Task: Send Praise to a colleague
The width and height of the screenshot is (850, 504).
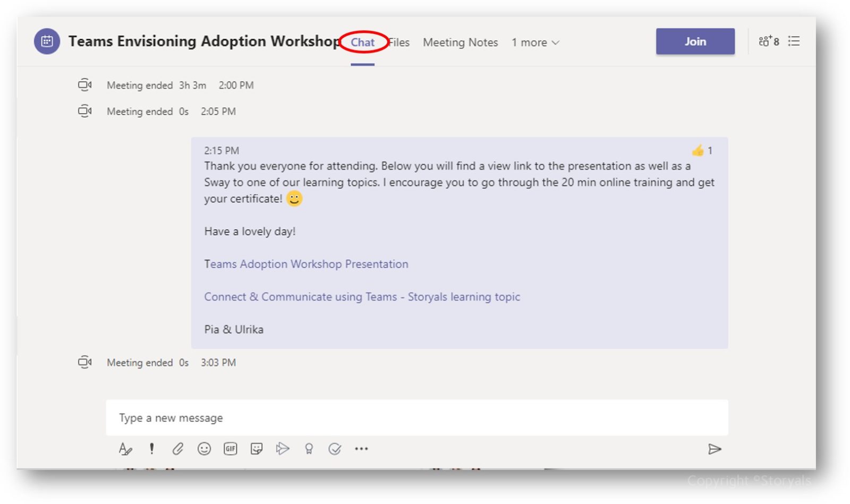Action: [309, 449]
